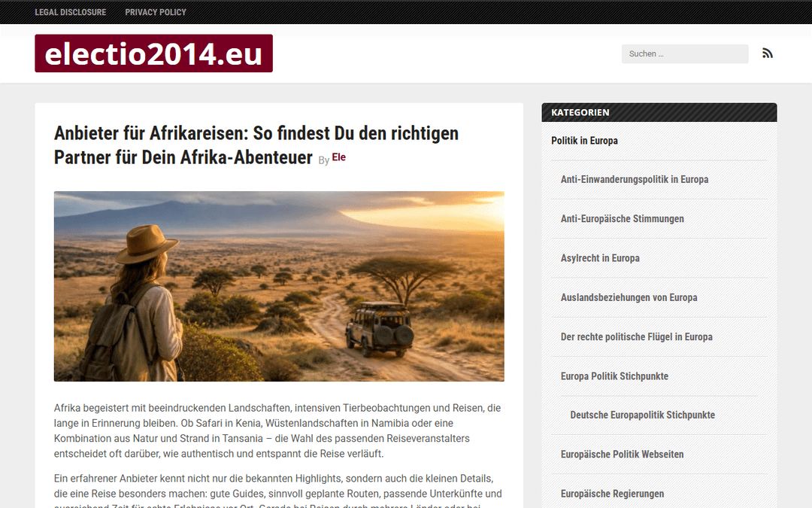Screen dimensions: 812x508
Task: Open the Legal Disclosure page
Action: pyautogui.click(x=71, y=12)
